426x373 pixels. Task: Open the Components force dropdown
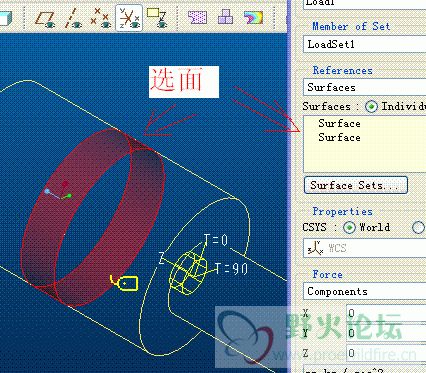click(x=365, y=291)
